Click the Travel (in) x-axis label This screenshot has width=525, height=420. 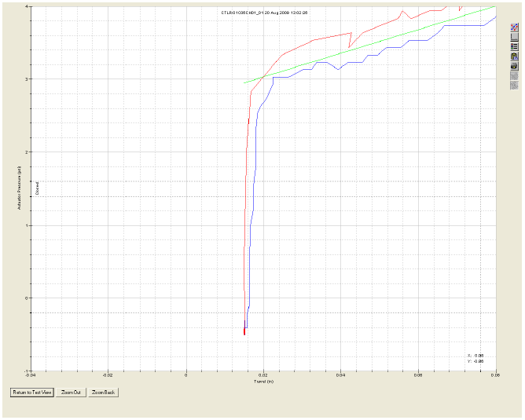[x=263, y=382]
